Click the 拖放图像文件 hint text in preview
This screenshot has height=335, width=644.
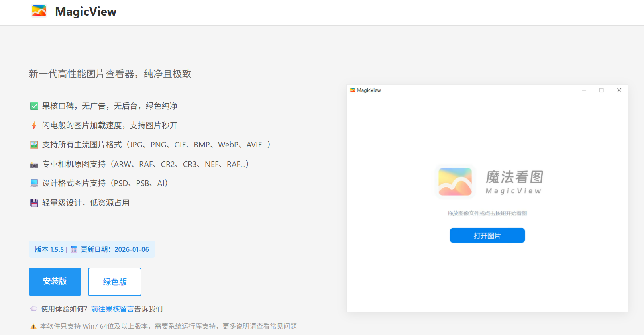[x=487, y=213]
